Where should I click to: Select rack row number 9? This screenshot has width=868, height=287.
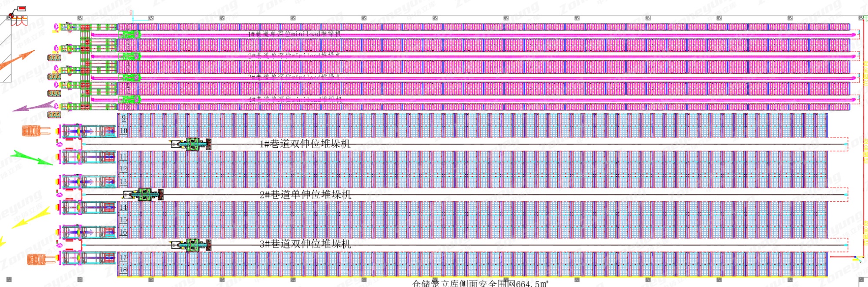pos(124,118)
